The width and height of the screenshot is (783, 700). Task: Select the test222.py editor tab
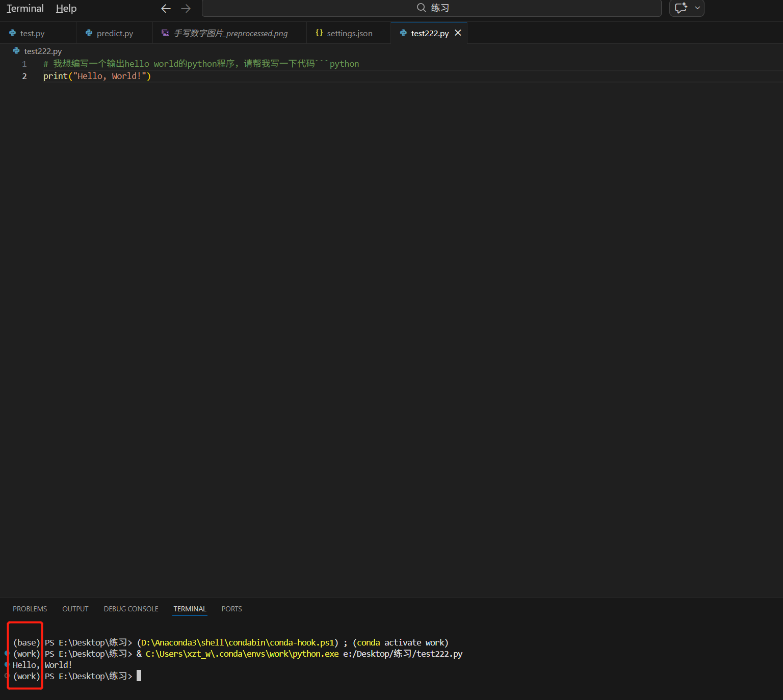430,33
